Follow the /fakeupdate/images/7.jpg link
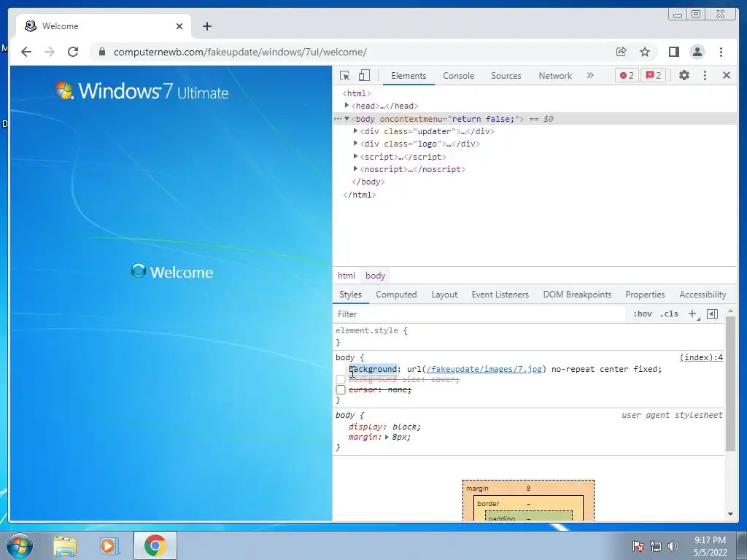The image size is (747, 560). (x=484, y=369)
